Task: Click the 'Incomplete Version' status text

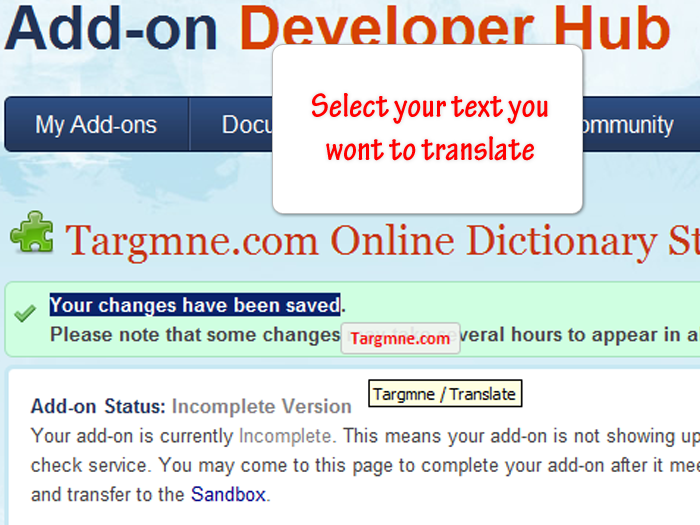Action: 262,406
